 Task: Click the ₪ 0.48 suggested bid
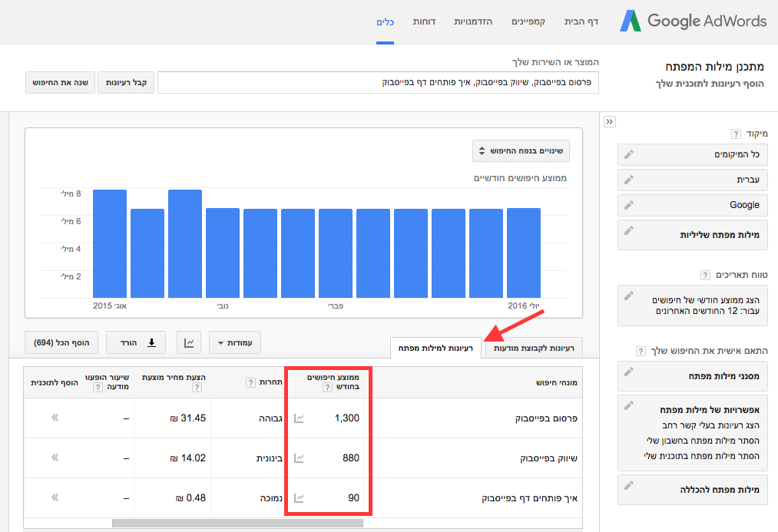tap(190, 497)
